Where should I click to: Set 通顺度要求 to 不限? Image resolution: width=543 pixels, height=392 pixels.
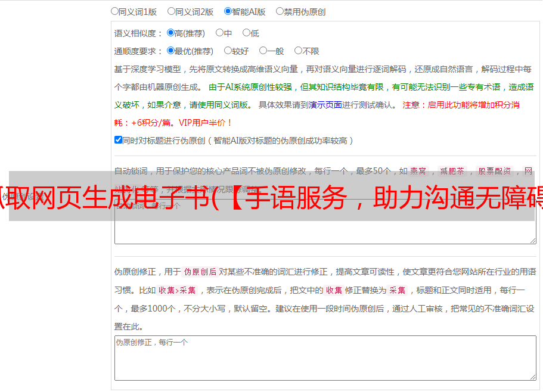[x=298, y=51]
